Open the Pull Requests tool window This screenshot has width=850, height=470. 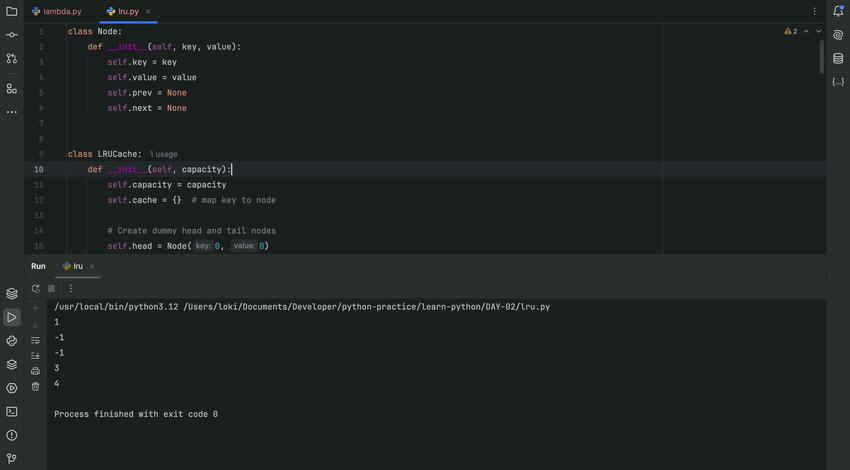pyautogui.click(x=12, y=59)
